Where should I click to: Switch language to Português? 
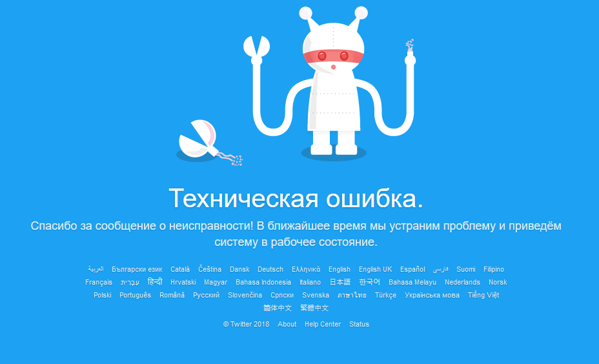pos(136,295)
